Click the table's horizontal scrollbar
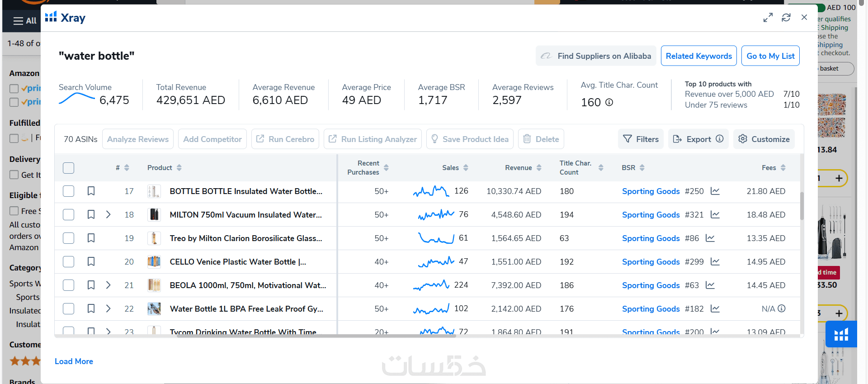Viewport: 868px width, 384px height. 316,336
